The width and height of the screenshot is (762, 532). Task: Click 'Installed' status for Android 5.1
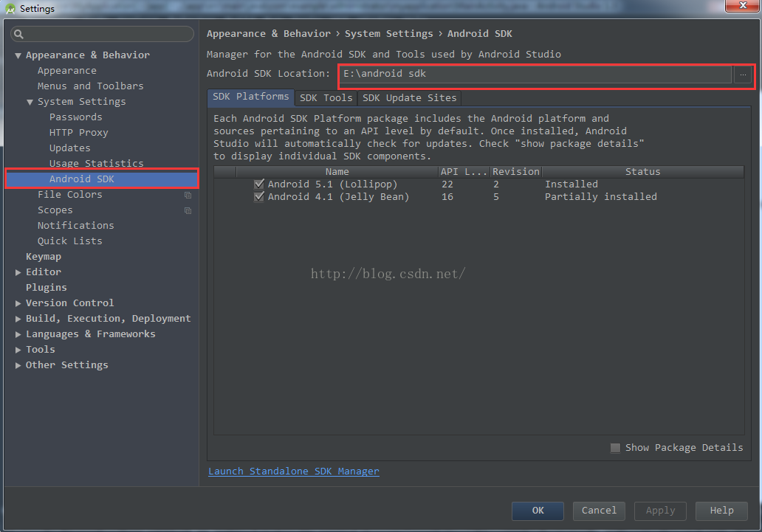(571, 184)
